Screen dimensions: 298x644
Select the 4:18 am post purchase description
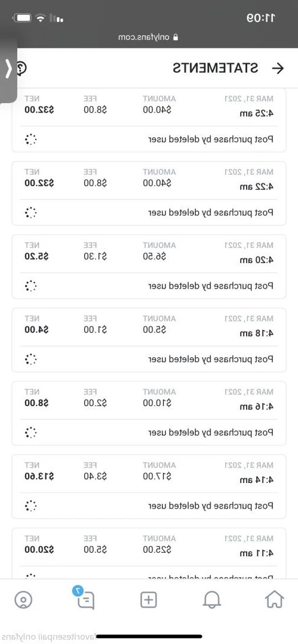(x=211, y=360)
